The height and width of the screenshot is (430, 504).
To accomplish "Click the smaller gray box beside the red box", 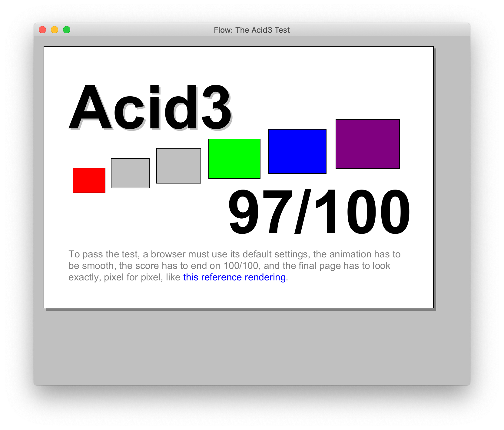I will tap(130, 173).
